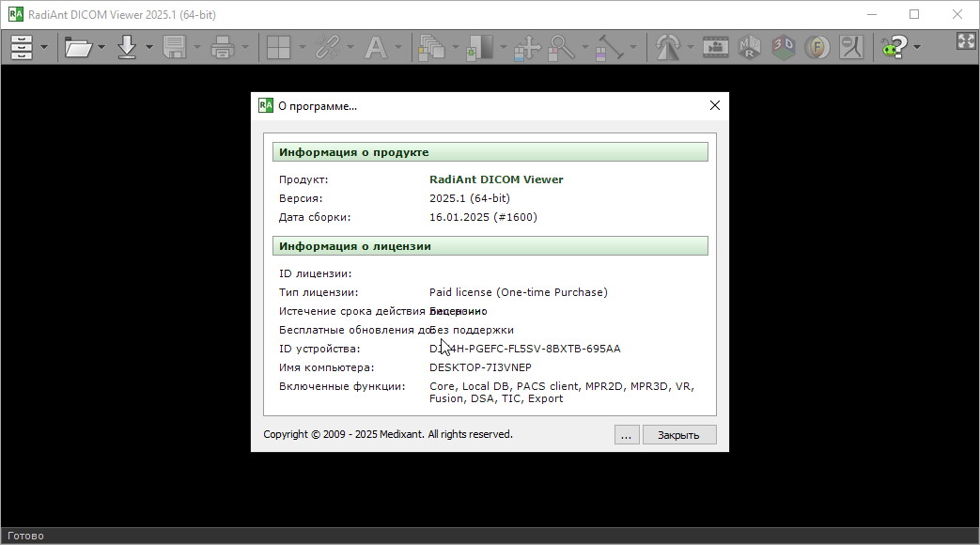Click the RadiAnt DICOM Viewer product name

click(496, 179)
